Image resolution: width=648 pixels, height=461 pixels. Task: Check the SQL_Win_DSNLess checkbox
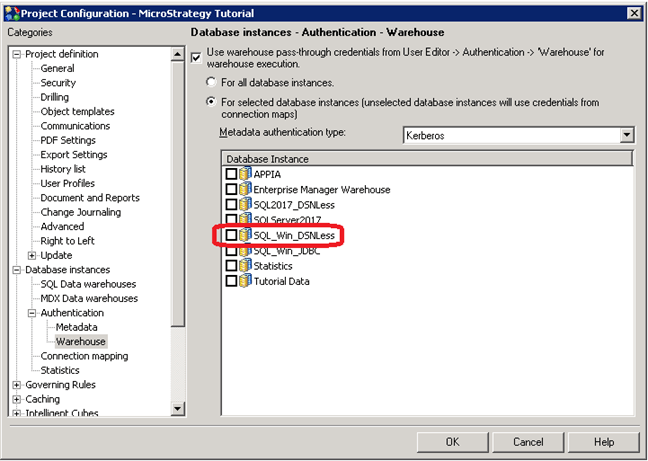click(x=231, y=235)
